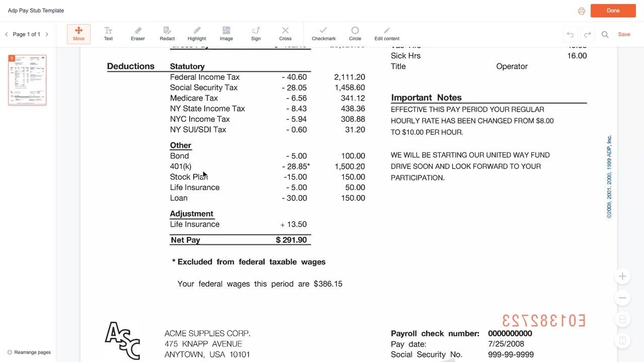Go to the next page arrow
Screen dimensions: 644x362
click(x=47, y=35)
